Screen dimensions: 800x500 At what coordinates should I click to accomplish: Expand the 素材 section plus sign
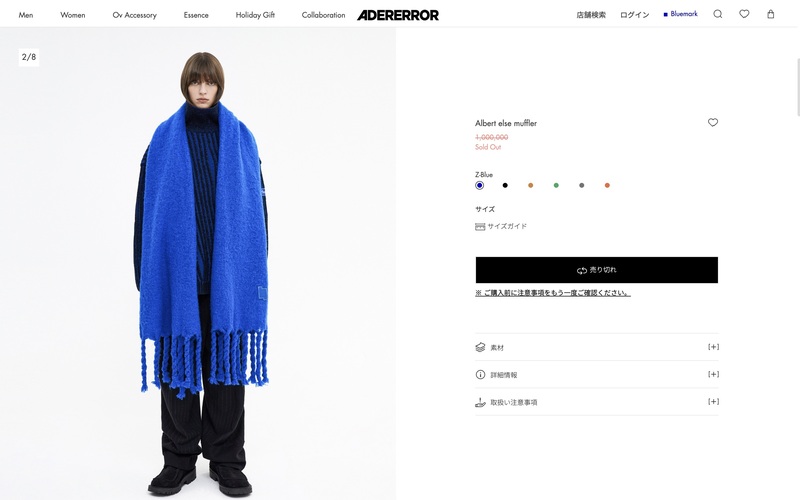tap(713, 347)
